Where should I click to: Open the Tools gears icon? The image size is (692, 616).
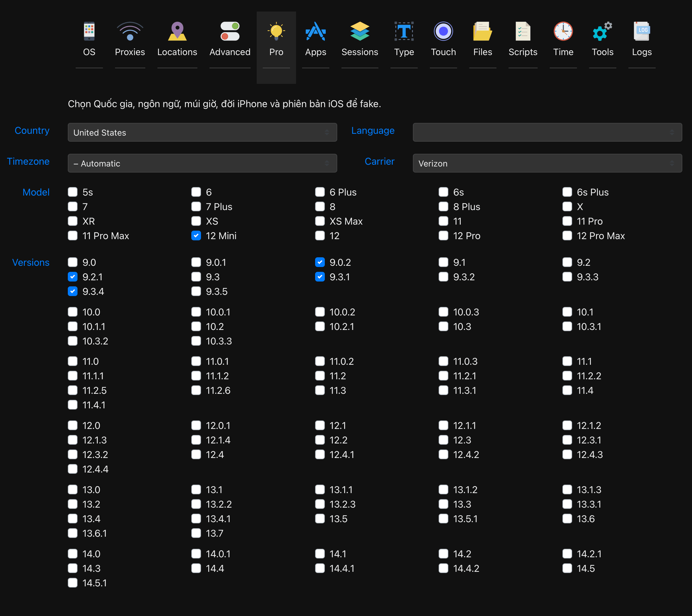pyautogui.click(x=602, y=31)
